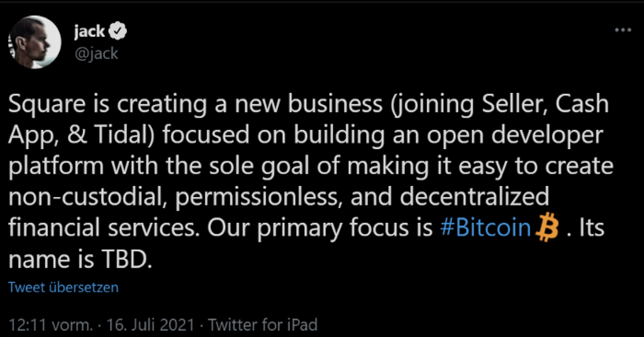Open the @jack handle profile link

96,53
